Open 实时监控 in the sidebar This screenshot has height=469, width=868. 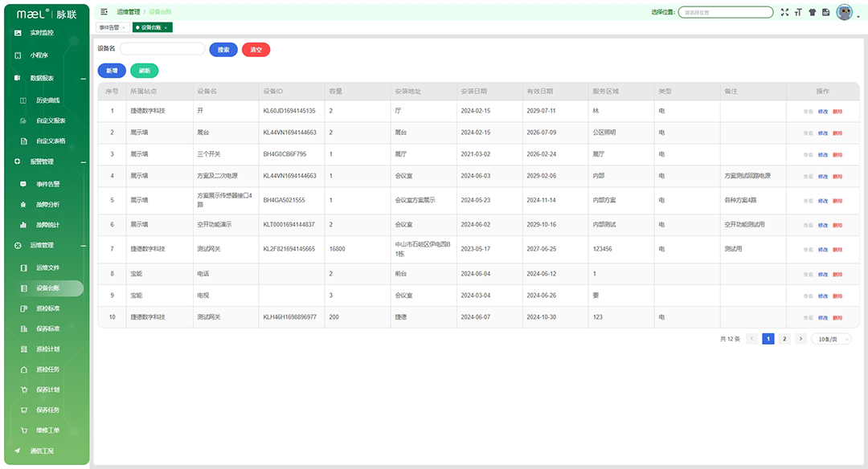[42, 33]
